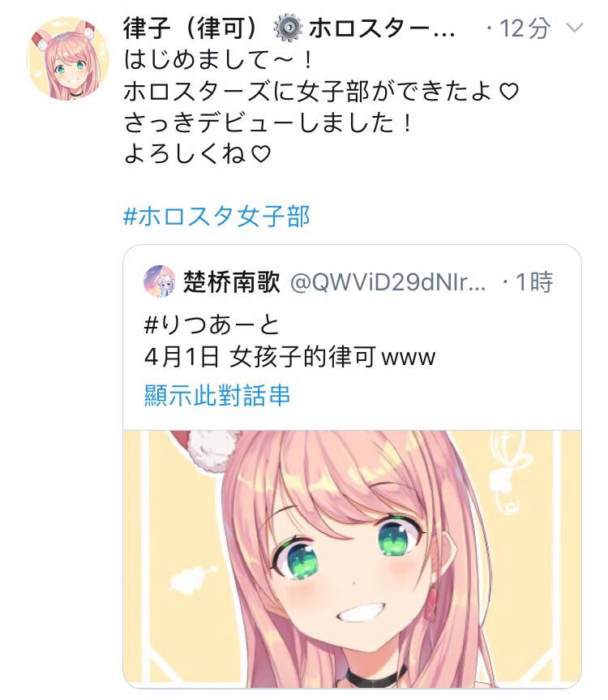
Task: View the pink-haired girl artwork image
Action: pos(352,559)
